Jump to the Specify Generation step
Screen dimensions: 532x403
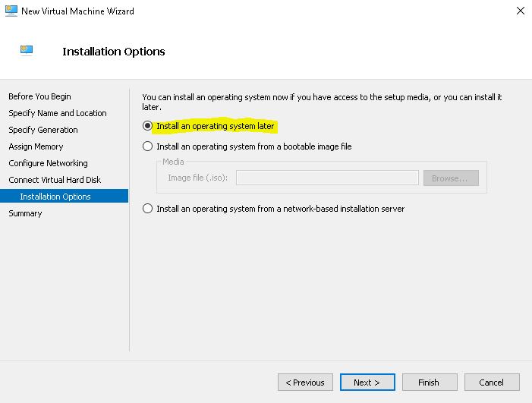tap(43, 130)
